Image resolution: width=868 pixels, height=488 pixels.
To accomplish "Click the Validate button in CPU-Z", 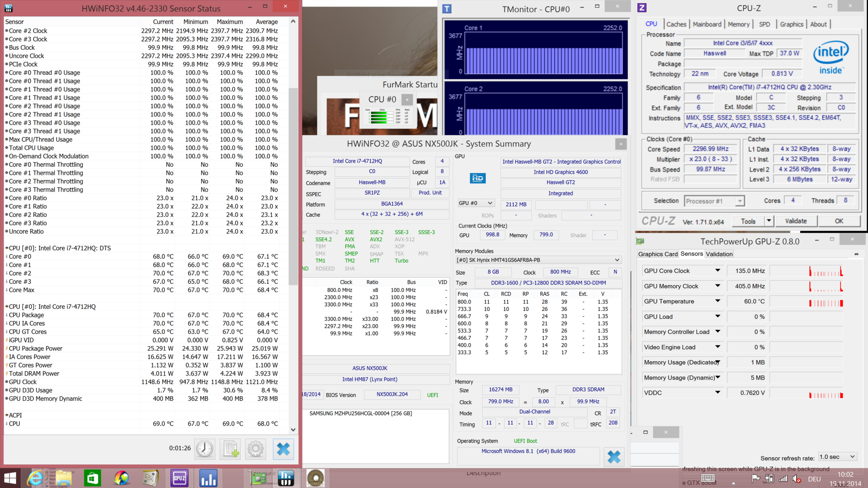I will point(796,221).
